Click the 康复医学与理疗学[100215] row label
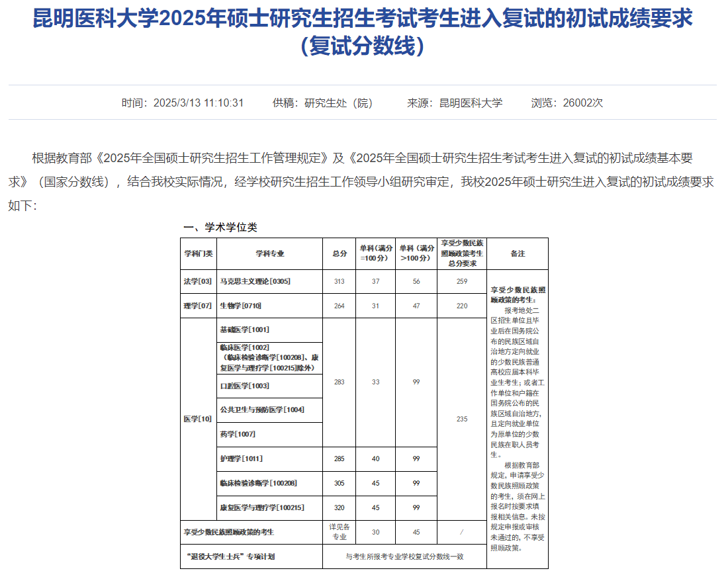728x575 pixels. [262, 508]
